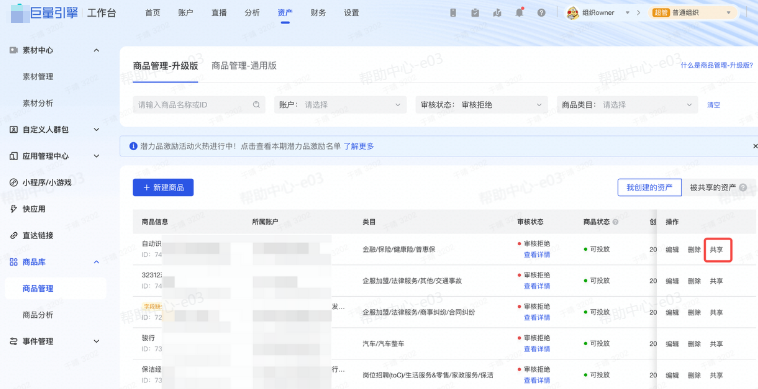Screen dimensions: 758x389
Task: Open the notification bell
Action: [x=519, y=13]
